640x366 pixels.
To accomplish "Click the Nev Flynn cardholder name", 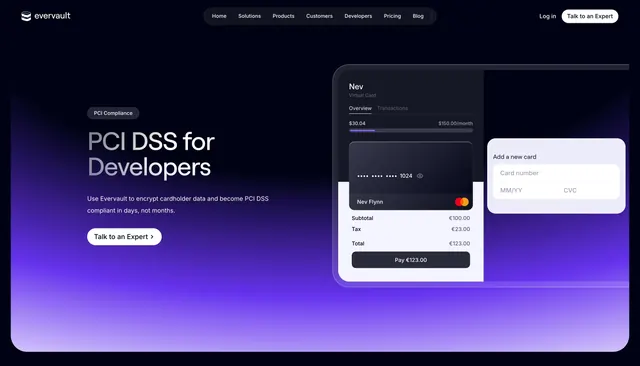I will [x=370, y=202].
